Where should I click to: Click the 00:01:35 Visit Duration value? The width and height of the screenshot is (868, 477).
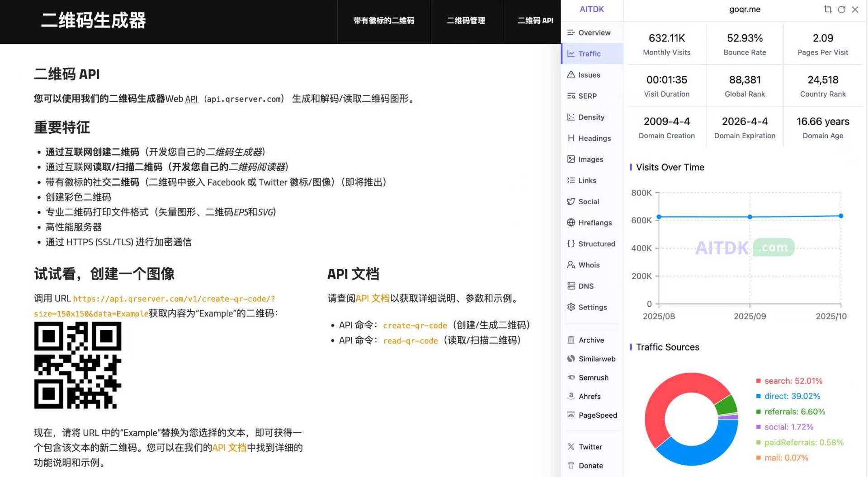click(667, 80)
